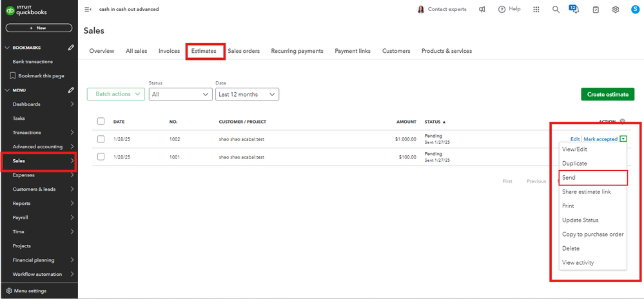Open the settings gear in top bar

(615, 10)
